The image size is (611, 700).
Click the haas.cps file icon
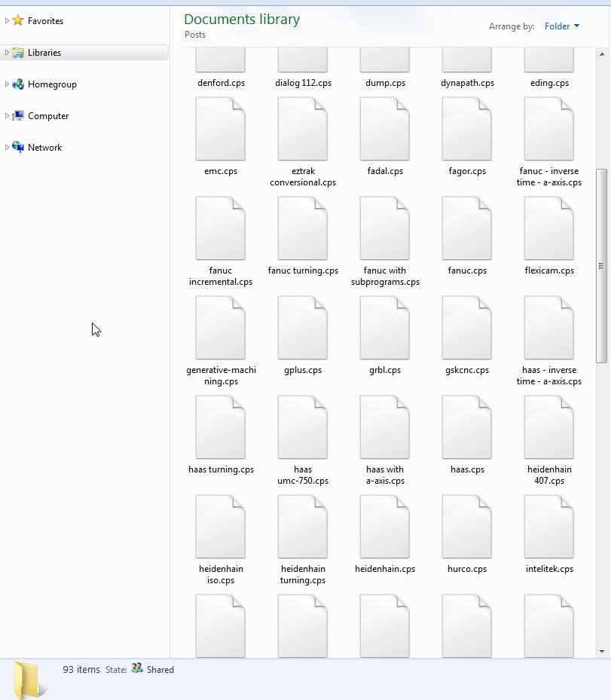tap(467, 428)
